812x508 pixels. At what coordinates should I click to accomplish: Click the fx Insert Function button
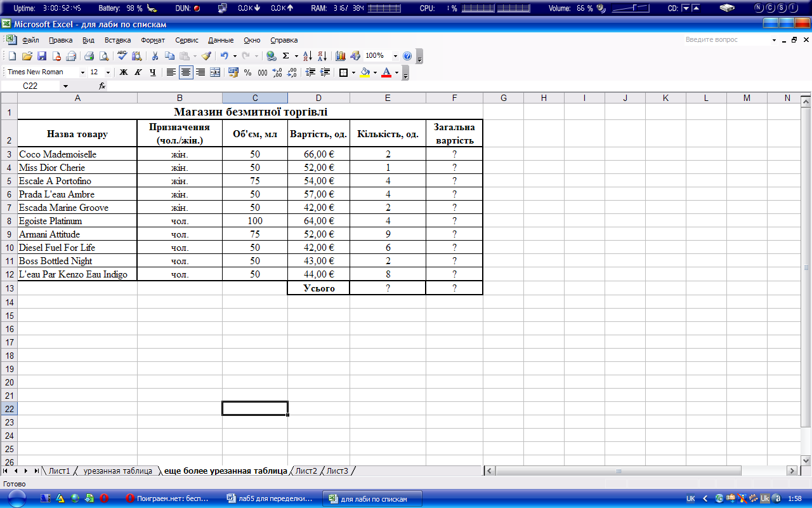coord(102,86)
